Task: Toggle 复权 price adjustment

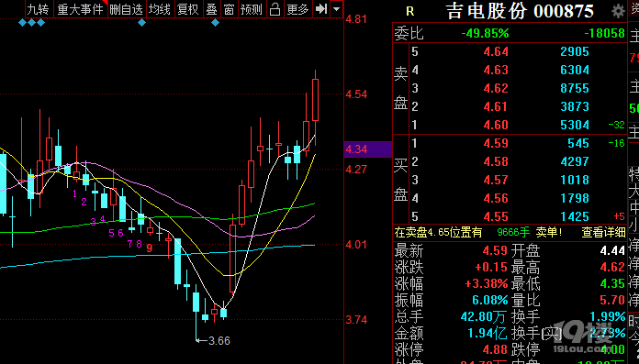Action: 188,9
